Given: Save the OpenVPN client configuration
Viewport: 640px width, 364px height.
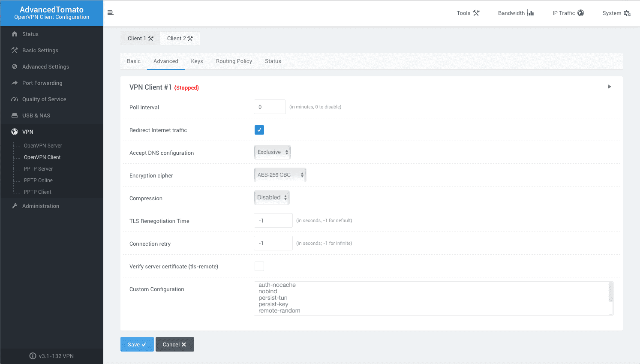Looking at the screenshot, I should click(x=137, y=344).
